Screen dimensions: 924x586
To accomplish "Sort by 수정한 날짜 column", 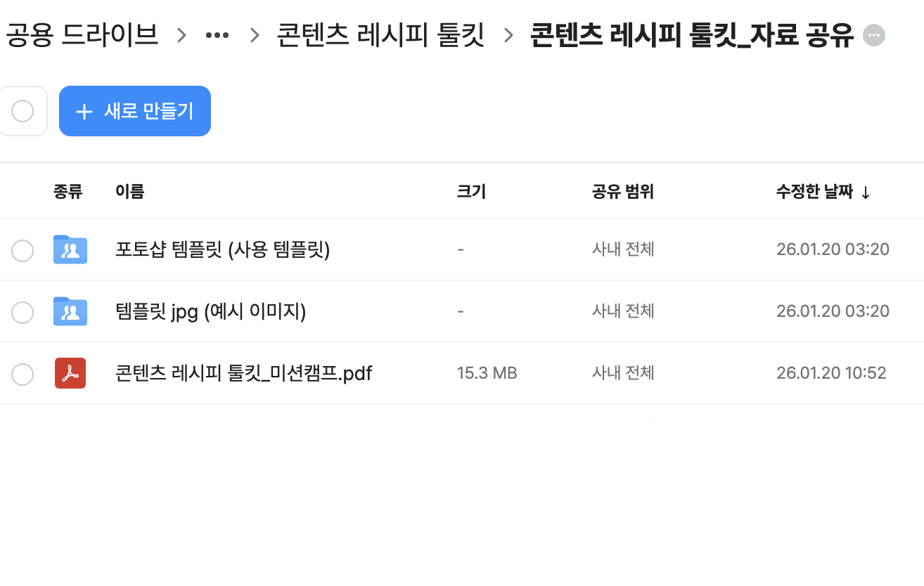I will pyautogui.click(x=814, y=192).
